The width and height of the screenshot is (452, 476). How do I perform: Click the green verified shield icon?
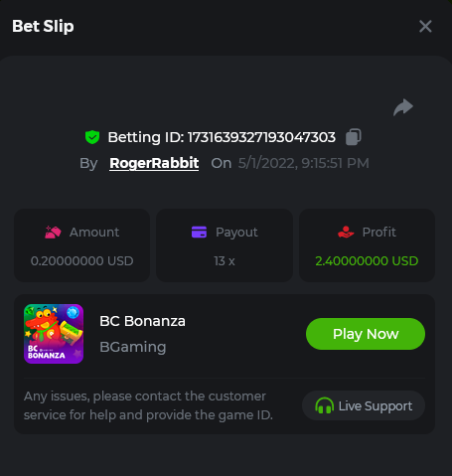click(92, 137)
